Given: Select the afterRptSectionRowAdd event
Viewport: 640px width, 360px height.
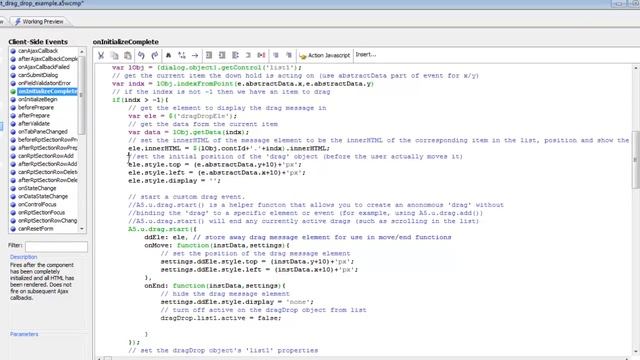Looking at the screenshot, I should pyautogui.click(x=47, y=164).
